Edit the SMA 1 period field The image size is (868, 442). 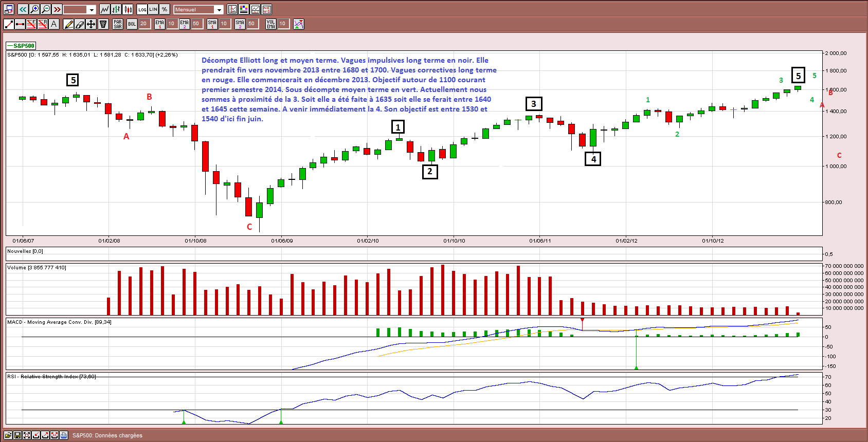(225, 24)
